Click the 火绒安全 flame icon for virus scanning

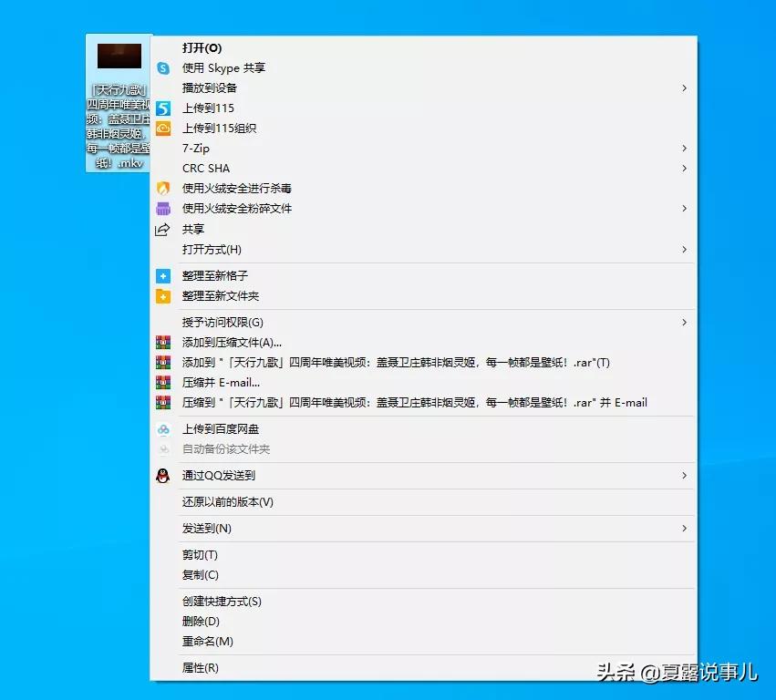tap(162, 188)
